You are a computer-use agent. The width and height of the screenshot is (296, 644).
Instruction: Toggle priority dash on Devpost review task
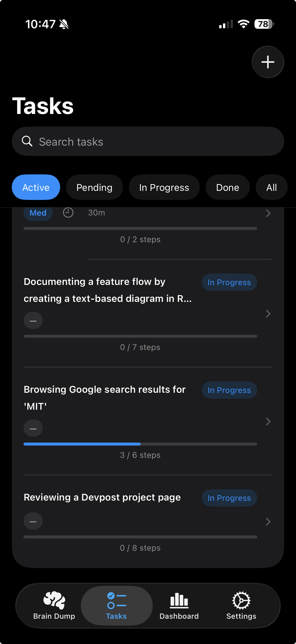click(33, 521)
